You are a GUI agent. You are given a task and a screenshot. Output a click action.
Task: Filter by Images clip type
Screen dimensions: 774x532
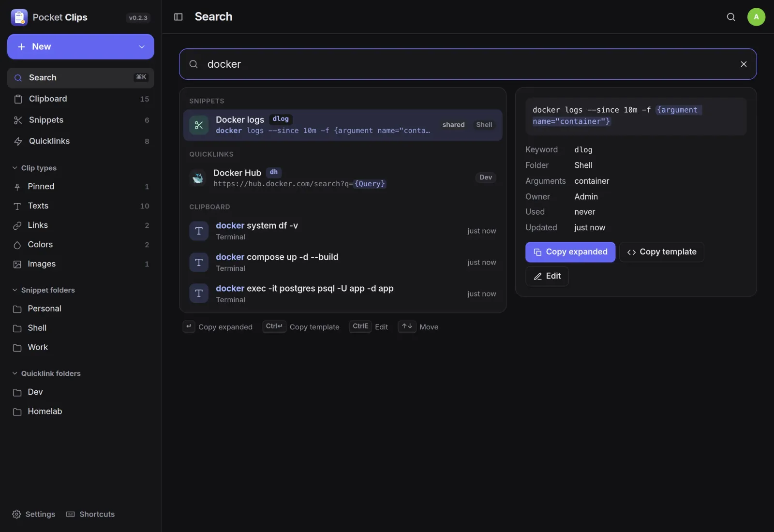pos(81,264)
